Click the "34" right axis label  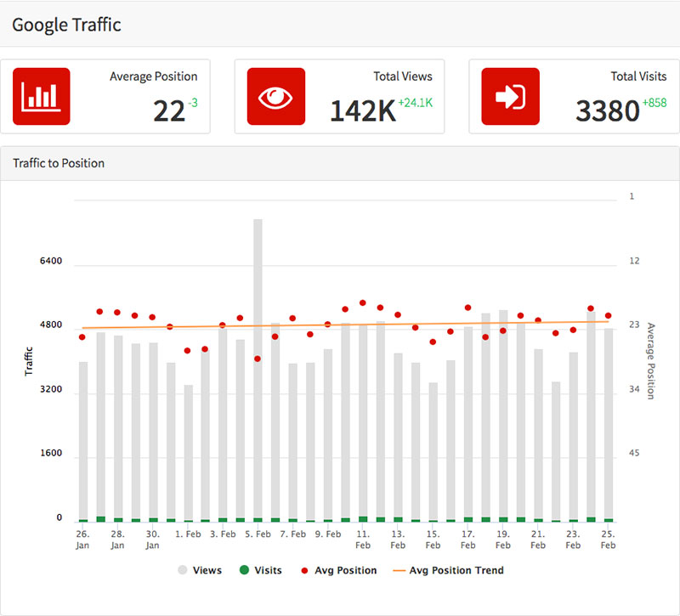point(634,389)
